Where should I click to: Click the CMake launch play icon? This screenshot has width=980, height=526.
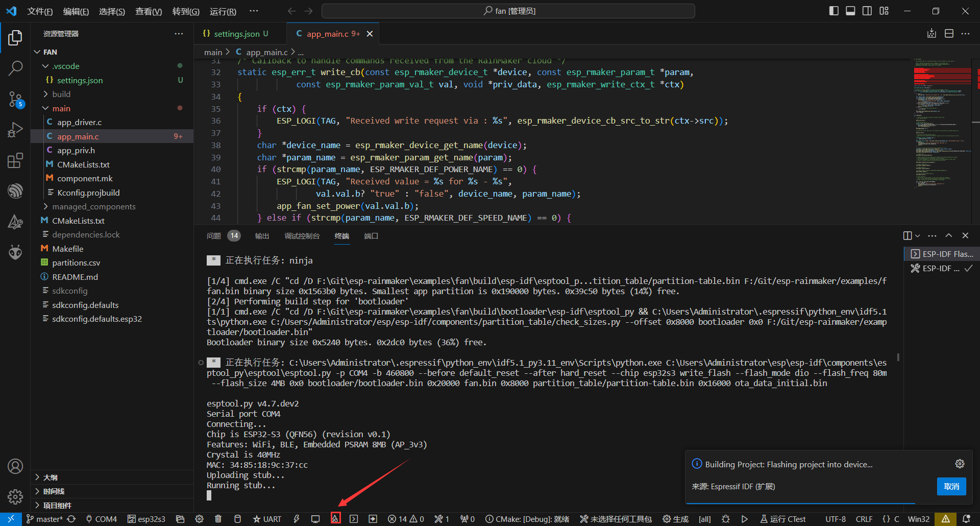click(745, 519)
